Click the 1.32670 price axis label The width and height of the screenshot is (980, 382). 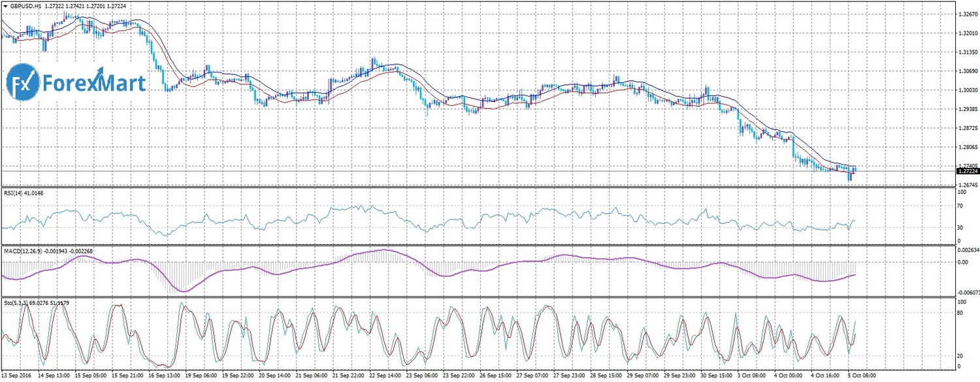tap(966, 14)
